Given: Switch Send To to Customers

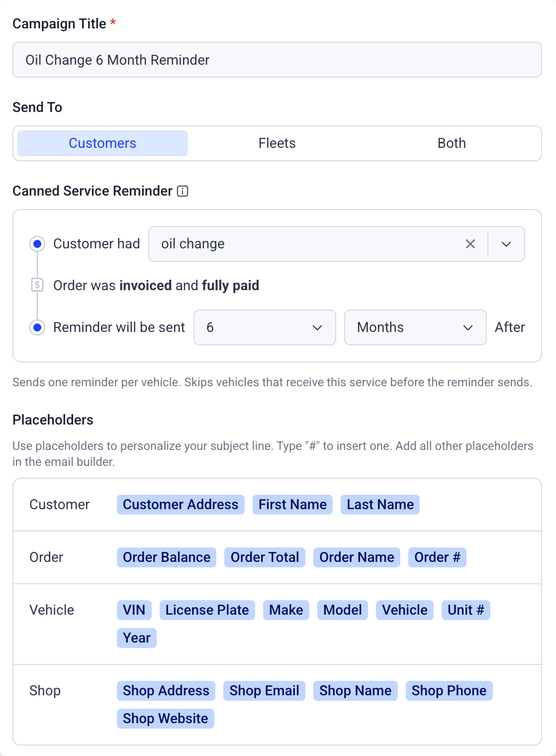Looking at the screenshot, I should pyautogui.click(x=102, y=143).
